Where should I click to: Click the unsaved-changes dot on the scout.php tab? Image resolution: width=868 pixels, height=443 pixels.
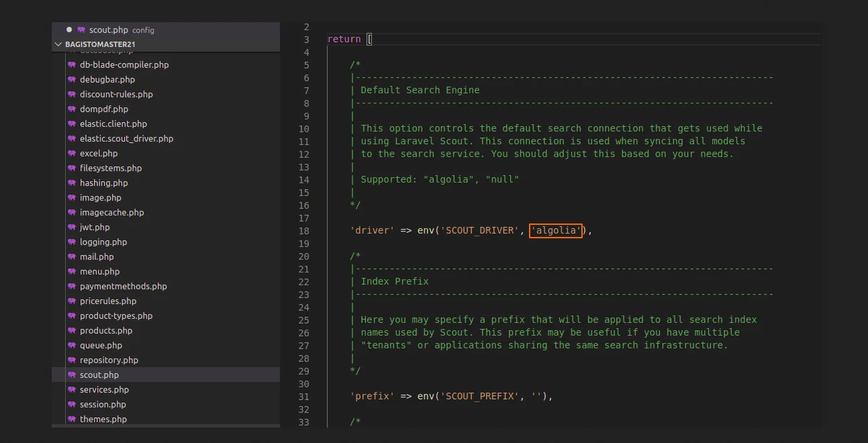[x=69, y=30]
